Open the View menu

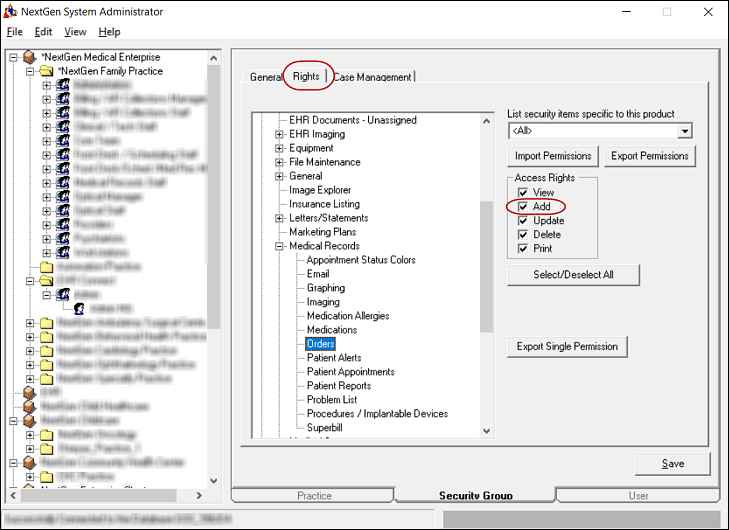click(x=75, y=32)
